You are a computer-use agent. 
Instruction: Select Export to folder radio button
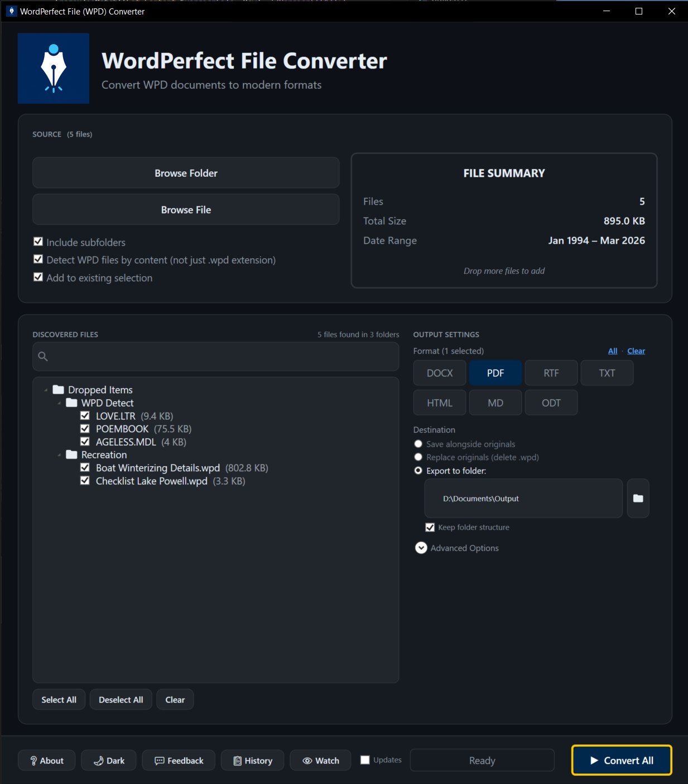[x=418, y=471]
